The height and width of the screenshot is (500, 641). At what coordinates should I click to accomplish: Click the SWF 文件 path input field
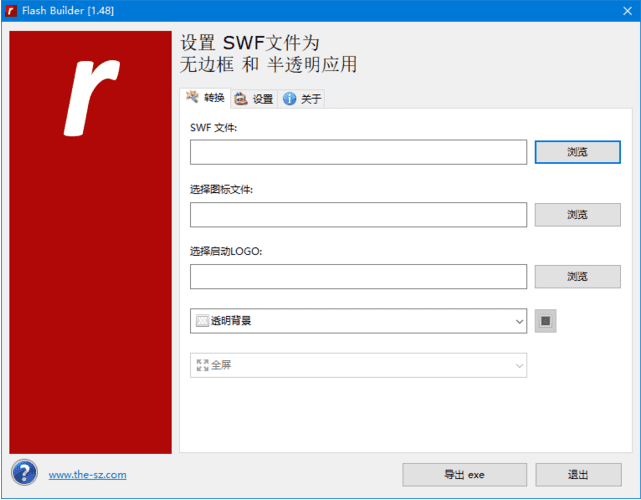[358, 152]
